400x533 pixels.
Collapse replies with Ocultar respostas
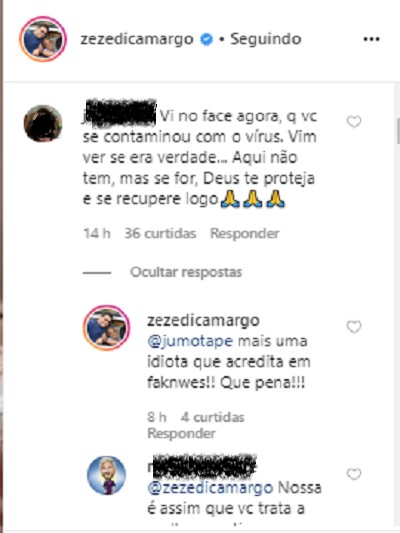pos(186,272)
